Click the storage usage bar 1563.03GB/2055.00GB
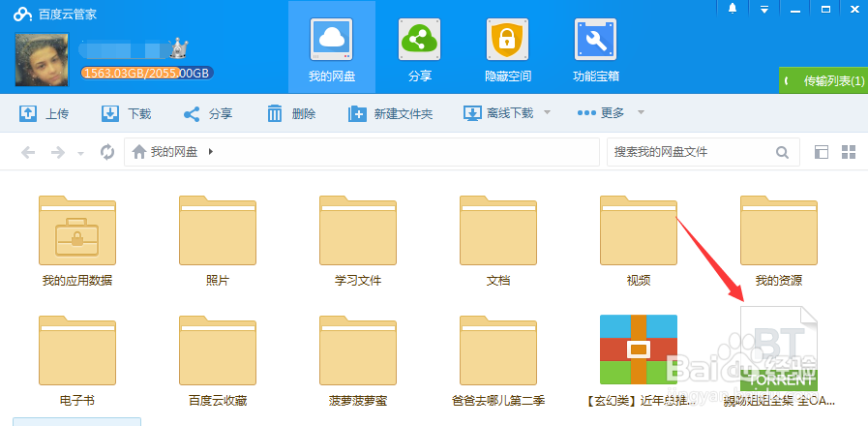The width and height of the screenshot is (868, 426). (x=147, y=73)
